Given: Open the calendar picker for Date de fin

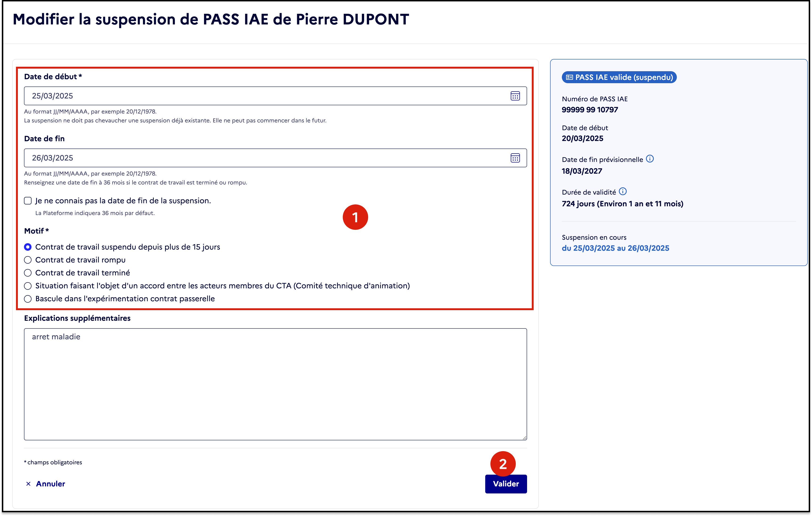Looking at the screenshot, I should coord(515,158).
